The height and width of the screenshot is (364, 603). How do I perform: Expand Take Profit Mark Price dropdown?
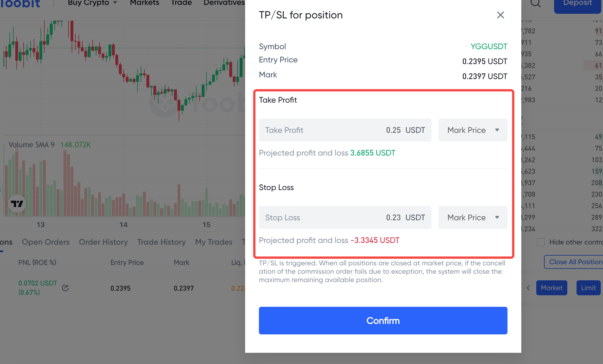pos(473,130)
